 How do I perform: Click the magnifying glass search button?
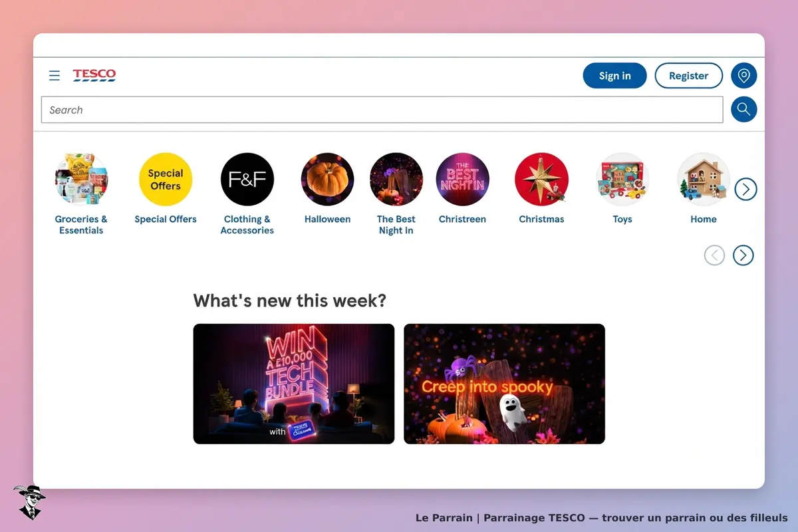[744, 110]
